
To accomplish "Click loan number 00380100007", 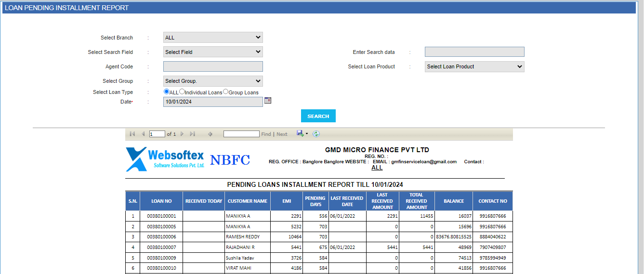I will click(x=161, y=248).
